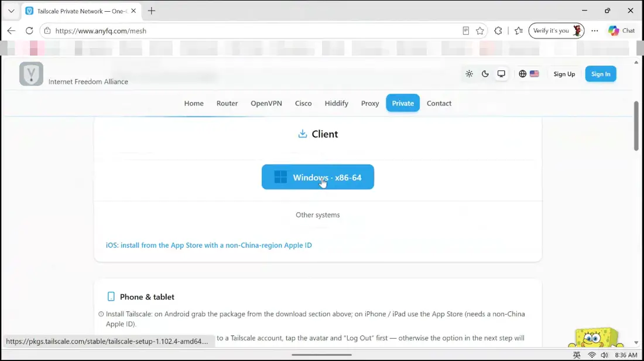Open the Contact nav item
644x361 pixels.
point(439,103)
